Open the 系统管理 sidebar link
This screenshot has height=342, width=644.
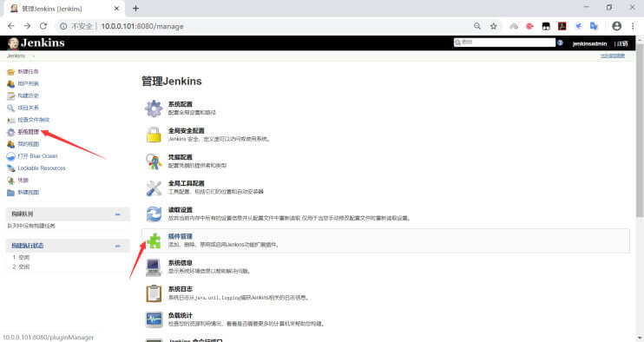coord(28,132)
